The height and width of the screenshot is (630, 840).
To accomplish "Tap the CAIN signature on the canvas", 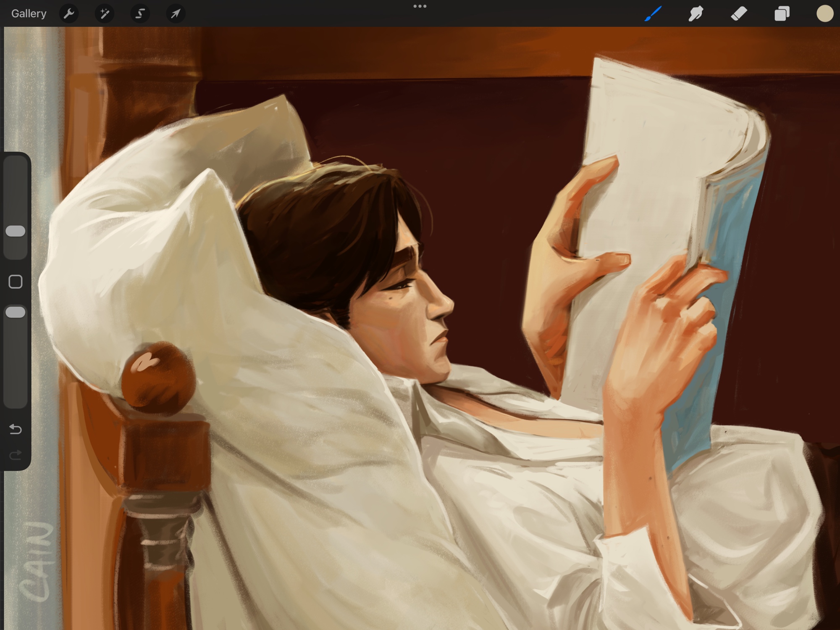I will [37, 561].
